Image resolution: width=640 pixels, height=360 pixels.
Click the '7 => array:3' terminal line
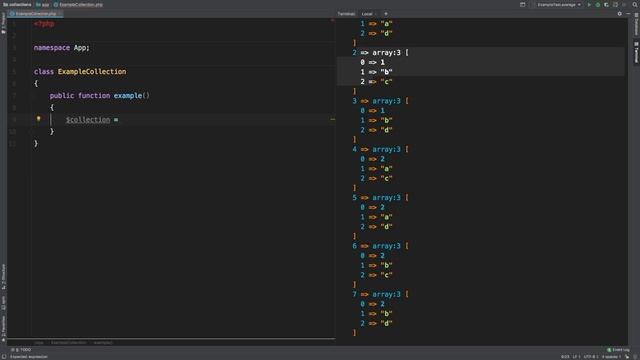380,294
